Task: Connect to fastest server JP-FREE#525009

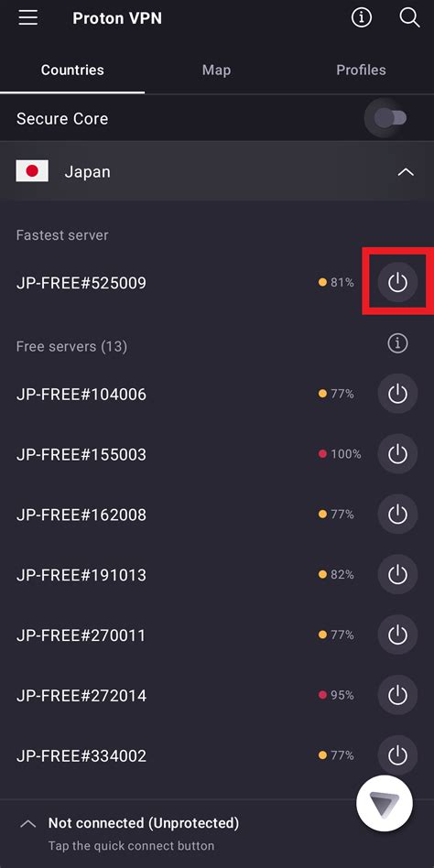Action: tap(396, 282)
